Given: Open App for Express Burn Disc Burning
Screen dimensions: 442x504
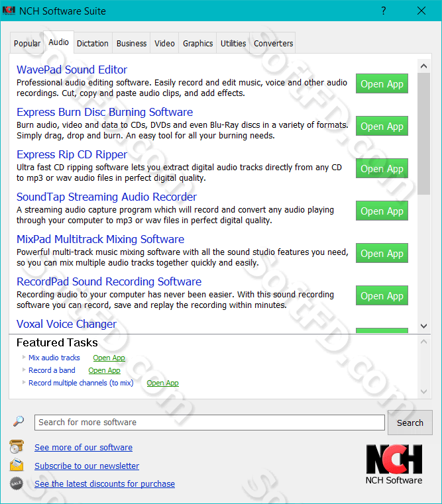Looking at the screenshot, I should [382, 126].
